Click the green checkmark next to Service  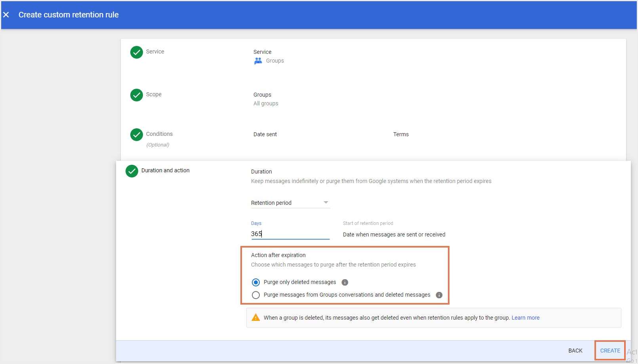137,52
